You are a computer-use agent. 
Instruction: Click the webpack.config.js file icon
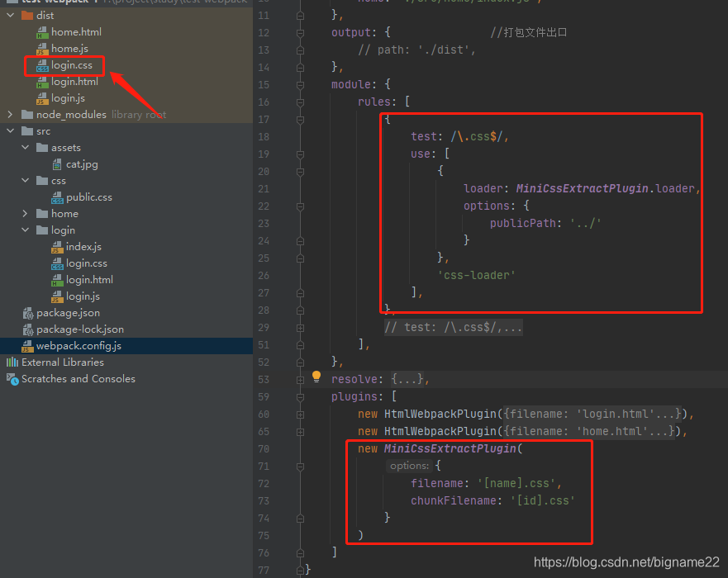coord(27,346)
